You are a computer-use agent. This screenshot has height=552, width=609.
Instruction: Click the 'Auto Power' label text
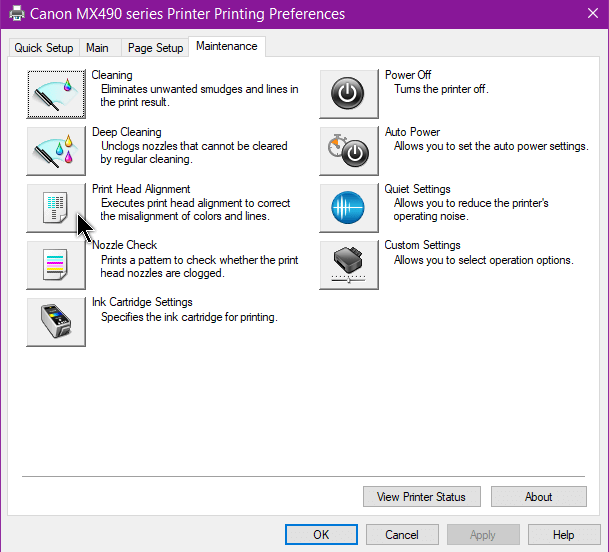[x=412, y=132]
